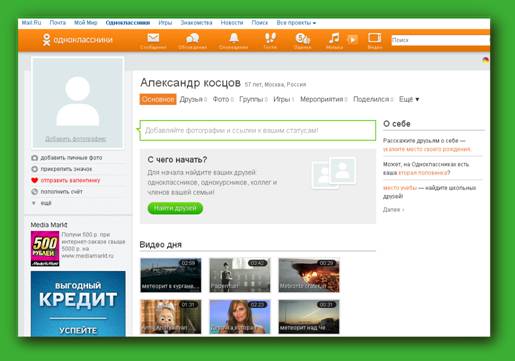Open Видео screen icon
The width and height of the screenshot is (515, 361).
[x=374, y=38]
